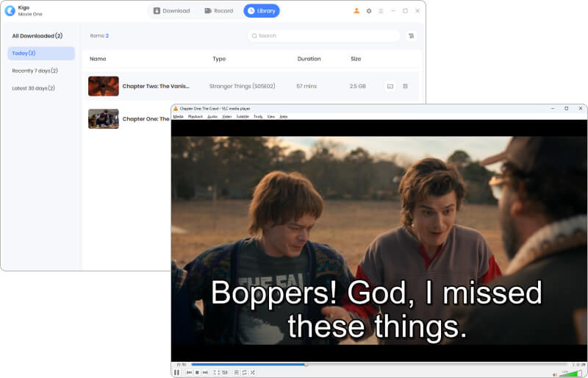Open the Tools menu in VLC

258,116
